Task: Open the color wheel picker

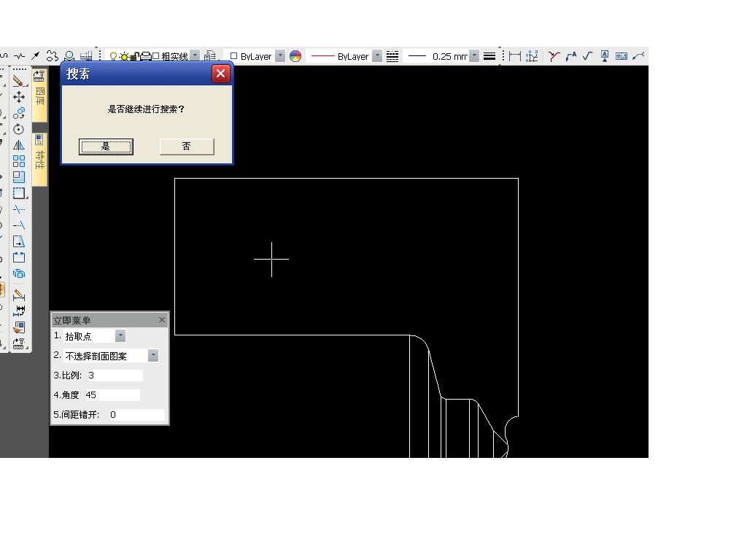Action: coord(295,56)
